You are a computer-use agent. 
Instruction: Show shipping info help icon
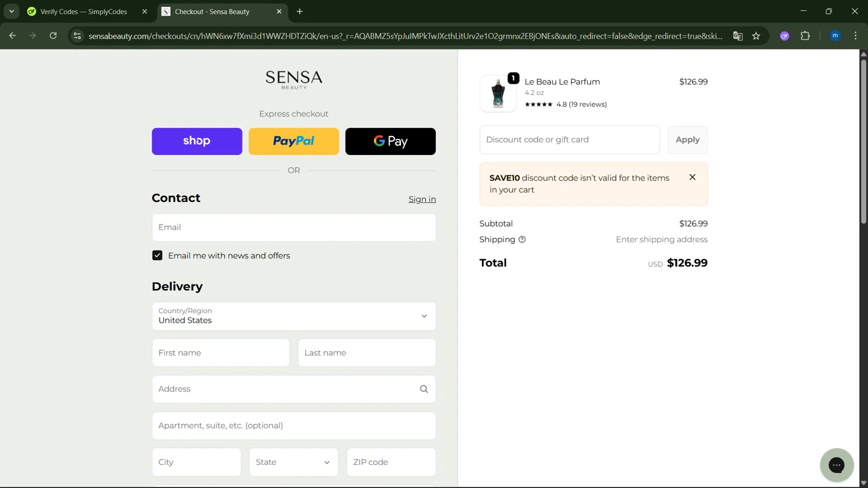(522, 239)
